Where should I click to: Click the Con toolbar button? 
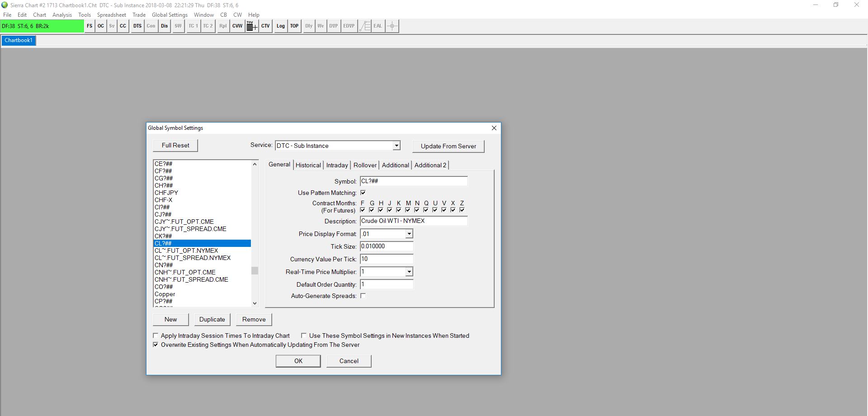click(151, 26)
